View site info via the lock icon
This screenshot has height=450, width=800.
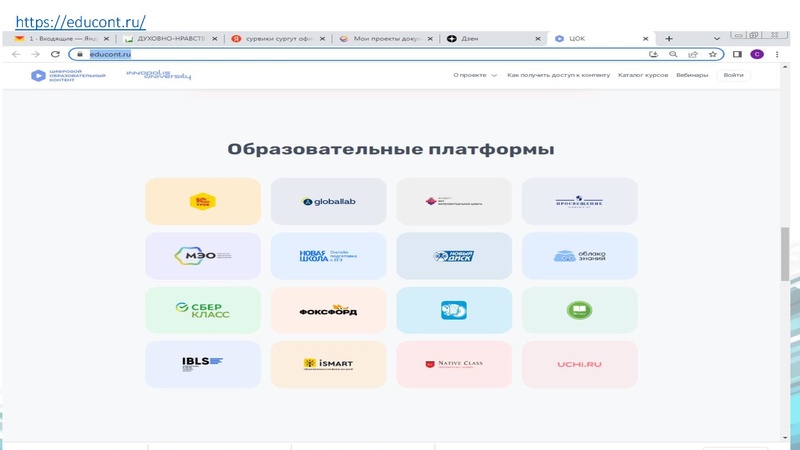point(80,54)
